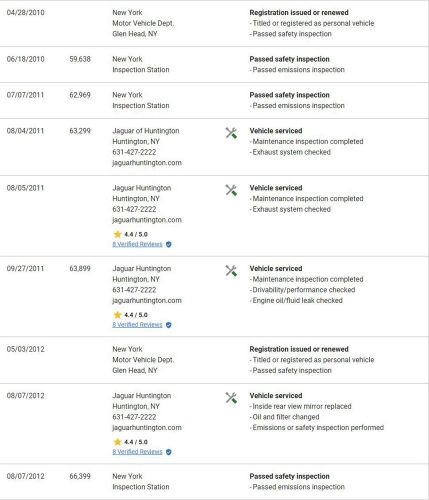Open Verified Reviews link under 08/05/2011 entry

click(137, 244)
